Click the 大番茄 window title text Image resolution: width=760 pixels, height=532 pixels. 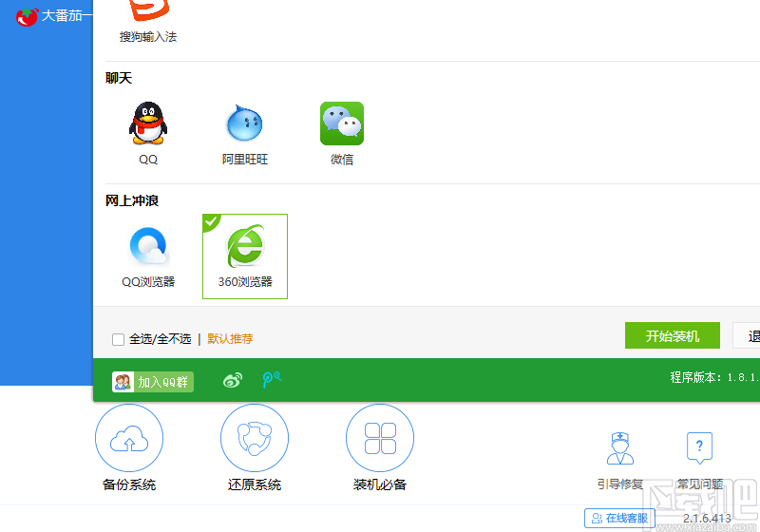click(x=66, y=15)
